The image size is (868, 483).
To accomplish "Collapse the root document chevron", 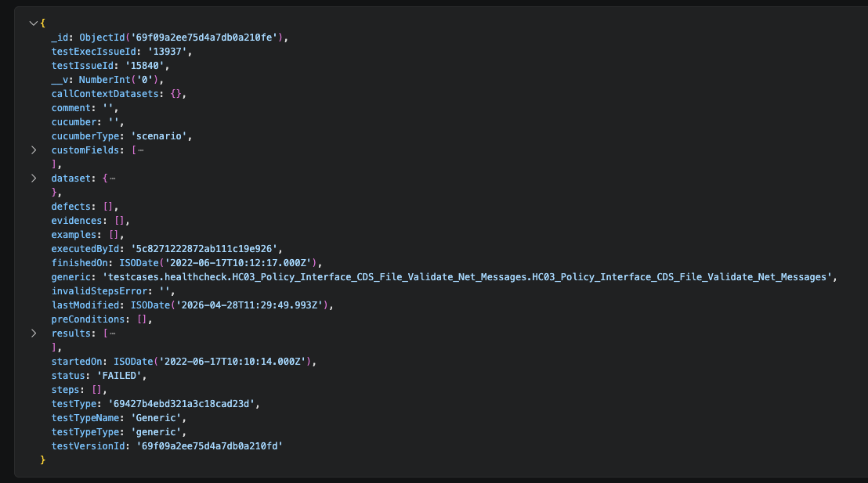I will (33, 23).
